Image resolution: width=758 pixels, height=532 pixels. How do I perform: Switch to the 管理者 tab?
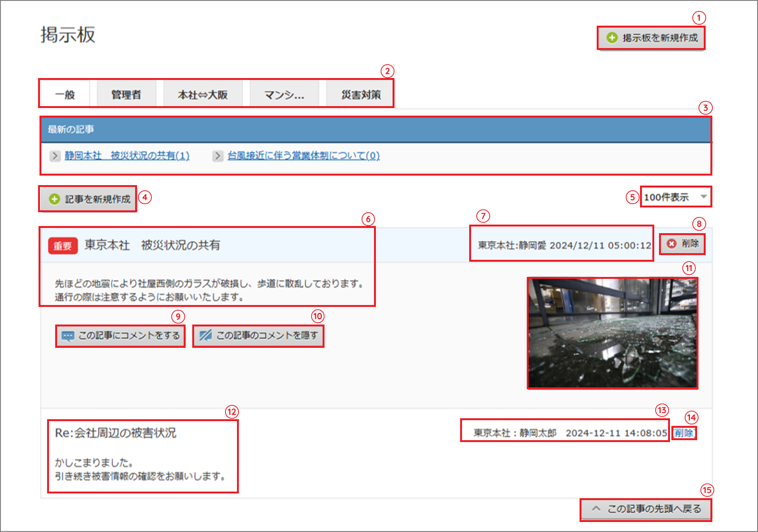[x=126, y=95]
